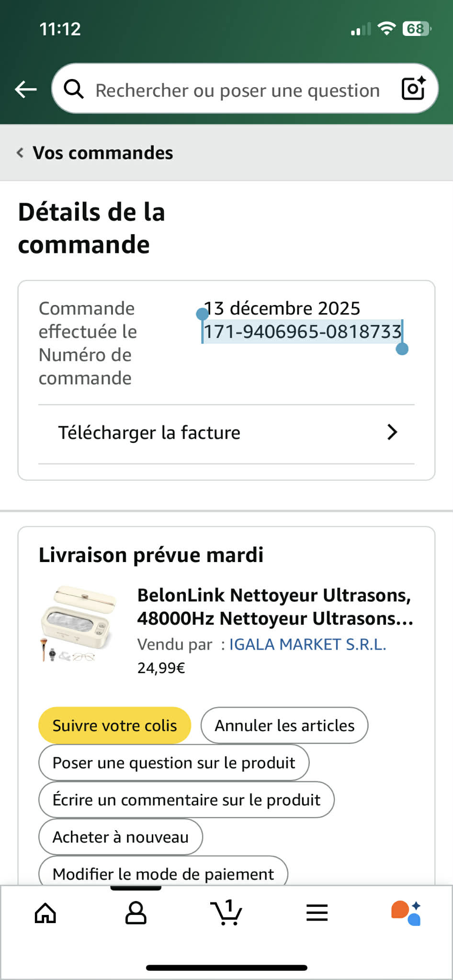The height and width of the screenshot is (980, 453).
Task: Tap Écrire un commentaire sur le produit
Action: [x=186, y=800]
